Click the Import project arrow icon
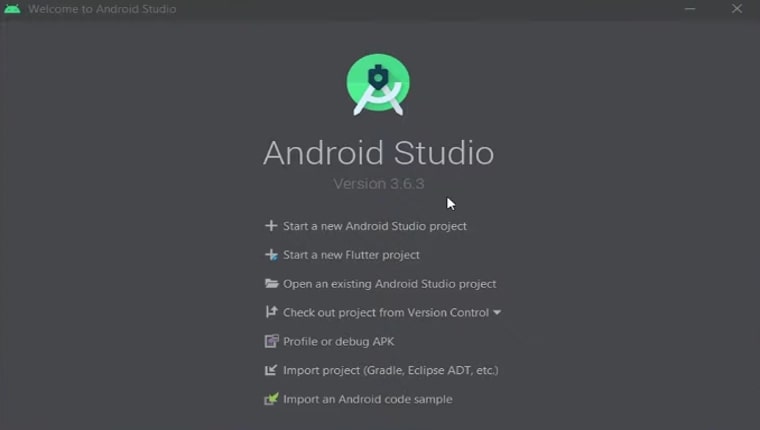 271,370
